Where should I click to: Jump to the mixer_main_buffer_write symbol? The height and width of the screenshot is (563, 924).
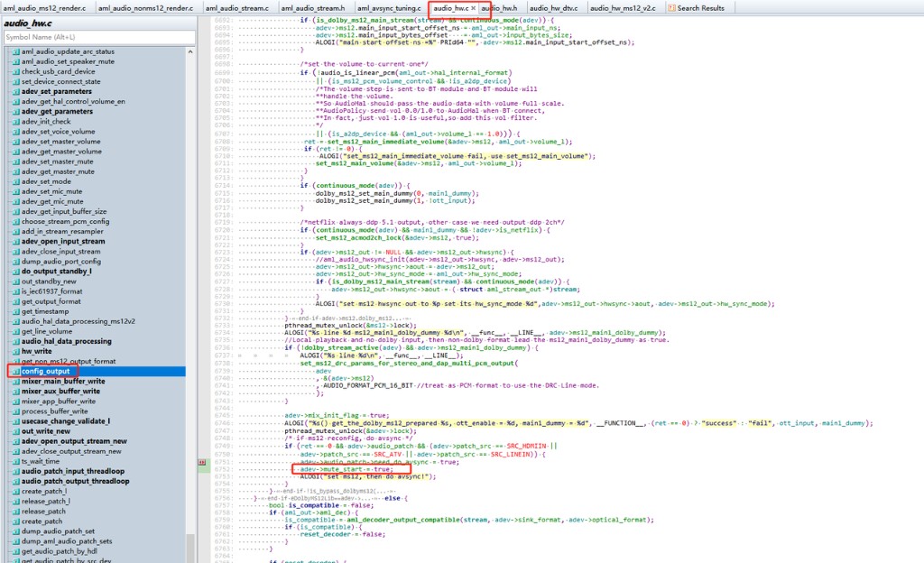[x=63, y=383]
